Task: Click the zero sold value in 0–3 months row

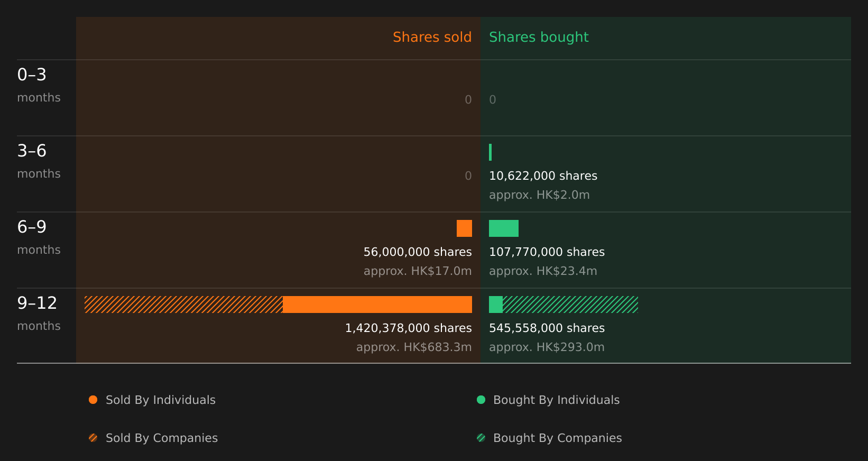Action: point(468,100)
